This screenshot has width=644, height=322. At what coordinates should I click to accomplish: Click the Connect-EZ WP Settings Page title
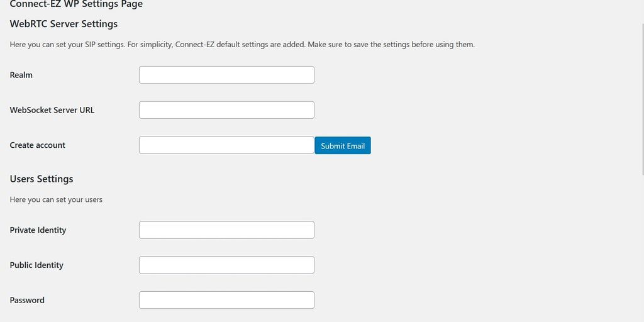click(x=76, y=4)
